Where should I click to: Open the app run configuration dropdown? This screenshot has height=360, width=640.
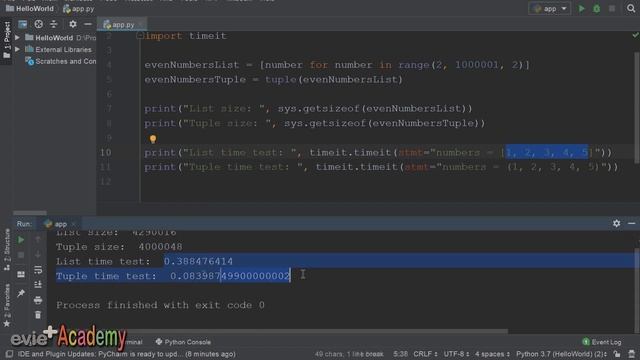click(x=550, y=9)
